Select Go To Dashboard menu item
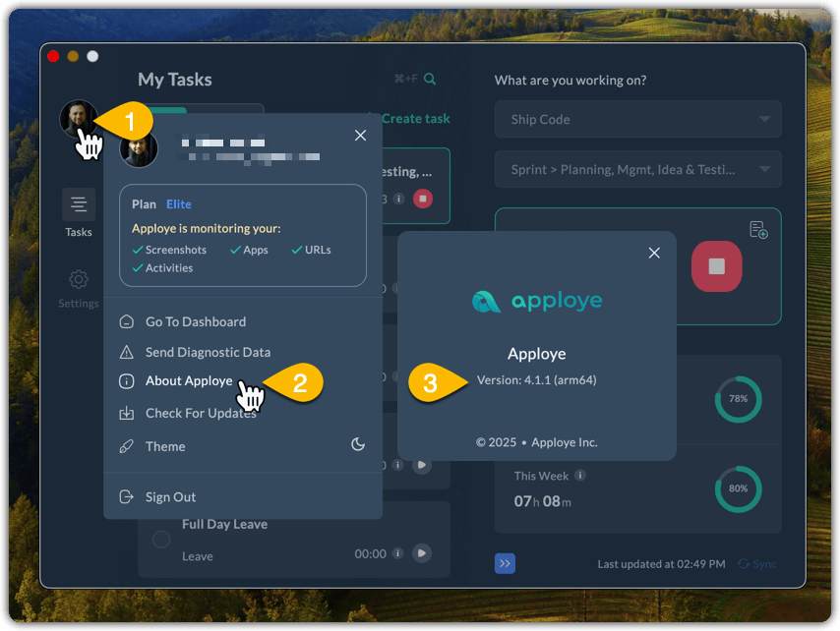 click(x=196, y=321)
